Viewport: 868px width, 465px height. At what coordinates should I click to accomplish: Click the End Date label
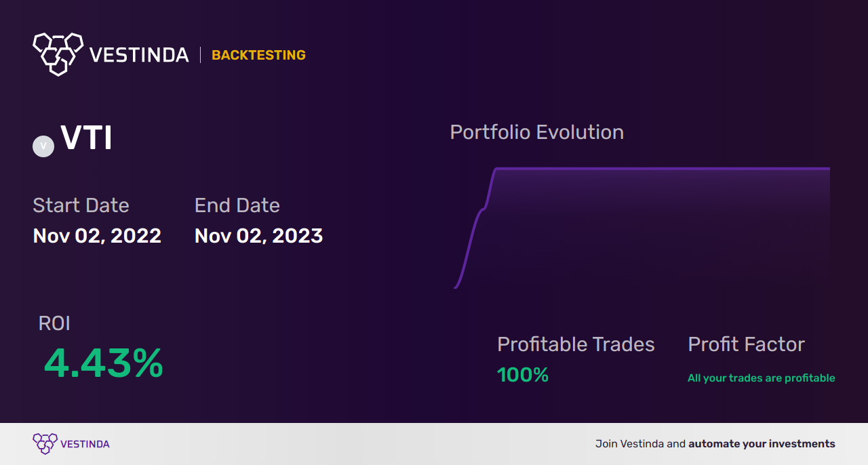point(237,205)
